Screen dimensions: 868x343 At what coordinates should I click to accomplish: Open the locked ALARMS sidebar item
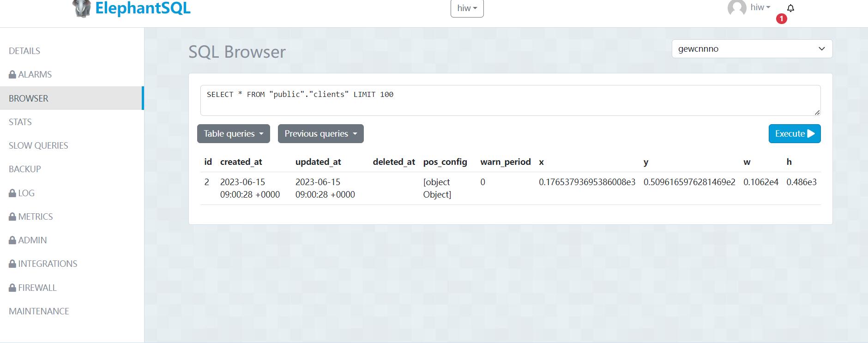click(x=30, y=74)
